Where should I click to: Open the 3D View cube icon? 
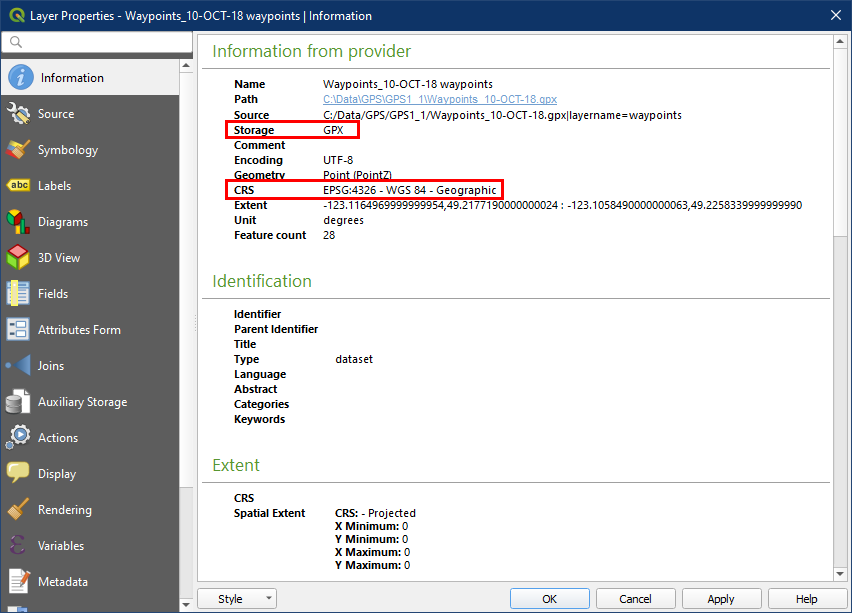(18, 258)
